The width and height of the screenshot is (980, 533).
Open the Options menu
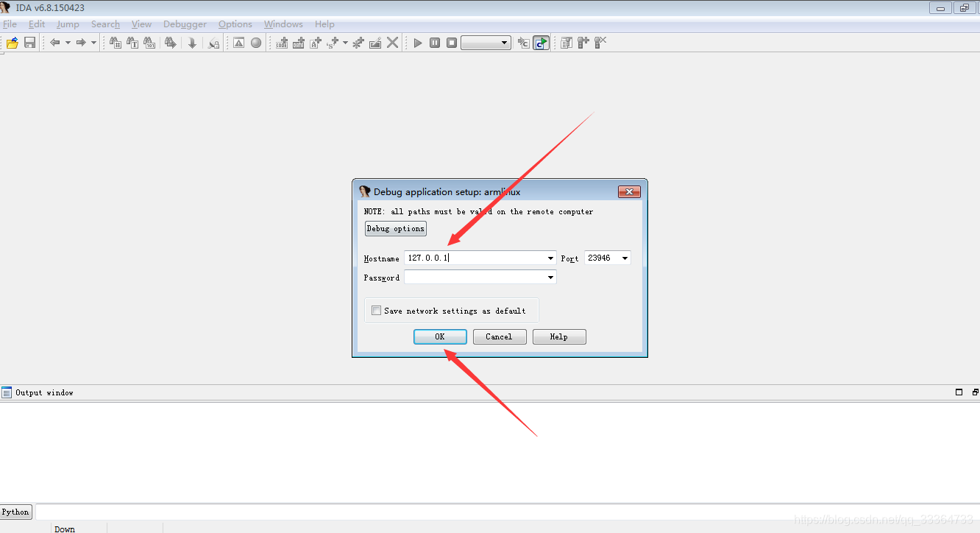click(235, 24)
